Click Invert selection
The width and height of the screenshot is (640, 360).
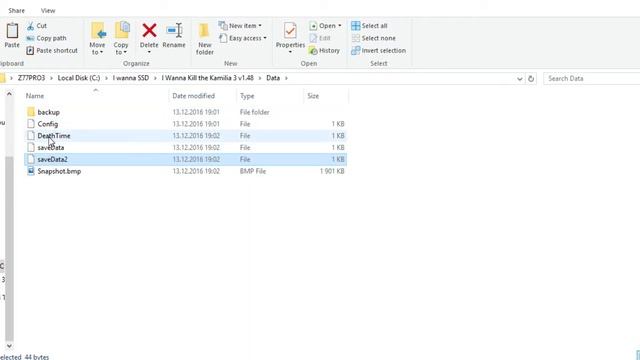pos(378,51)
